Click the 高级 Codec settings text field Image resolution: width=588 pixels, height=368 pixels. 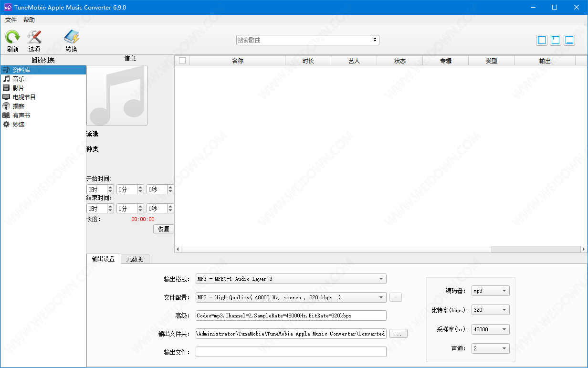pyautogui.click(x=291, y=315)
